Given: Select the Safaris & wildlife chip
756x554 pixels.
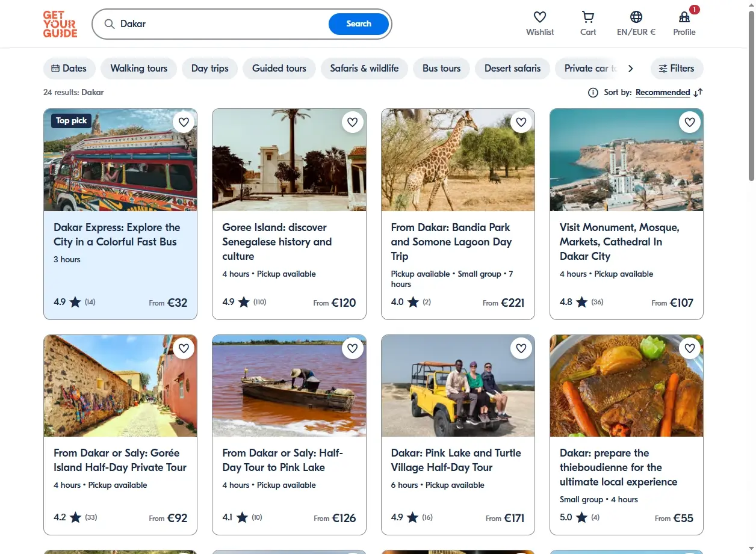Looking at the screenshot, I should tap(364, 69).
